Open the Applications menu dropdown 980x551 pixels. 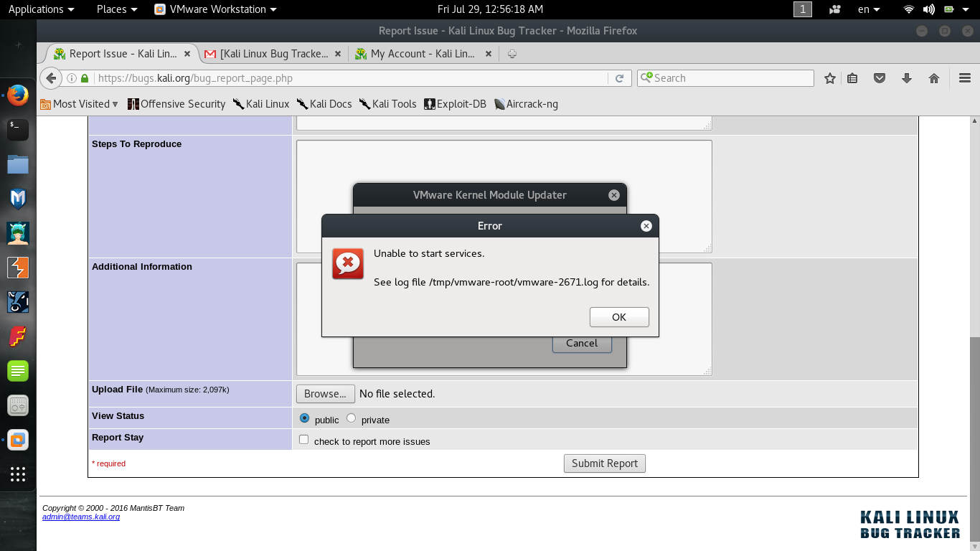pos(41,9)
